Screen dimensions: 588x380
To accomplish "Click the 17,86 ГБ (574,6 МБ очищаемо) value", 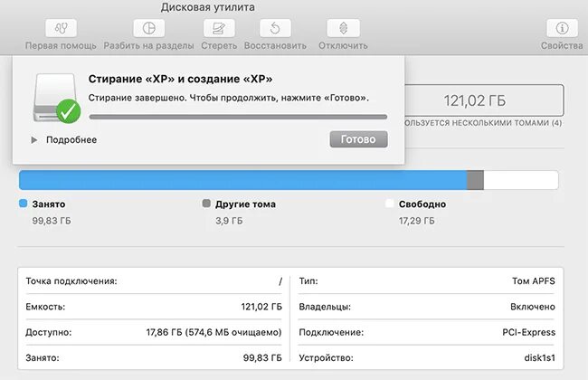I will (213, 332).
